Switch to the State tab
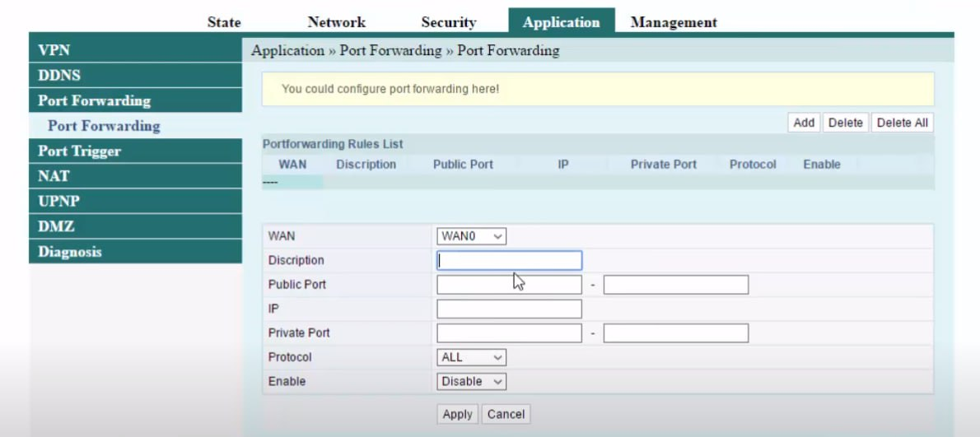The image size is (980, 437). [x=224, y=22]
